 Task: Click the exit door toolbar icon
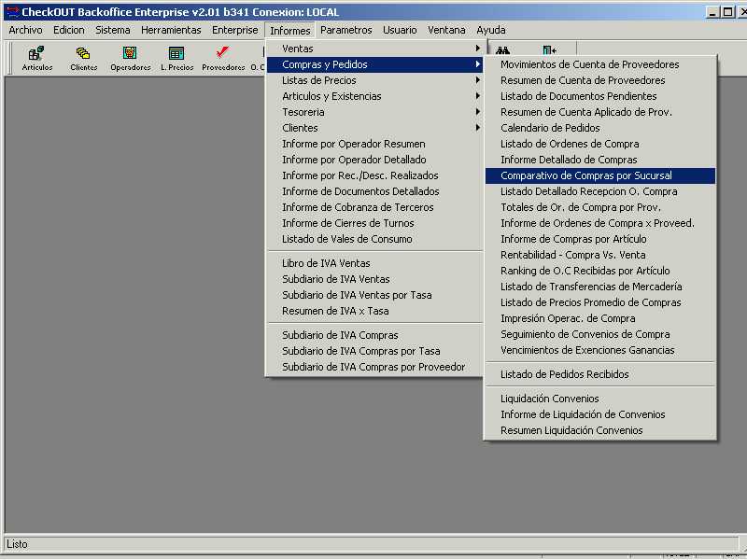549,50
